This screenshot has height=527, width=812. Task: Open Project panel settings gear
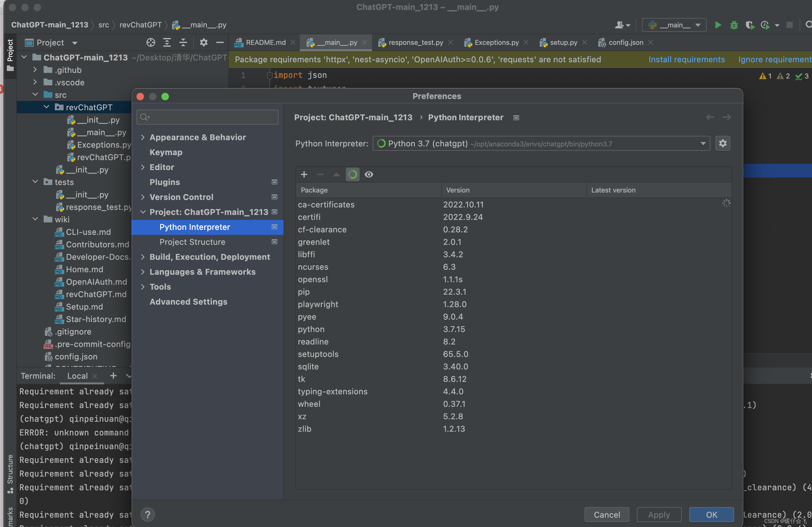coord(204,42)
